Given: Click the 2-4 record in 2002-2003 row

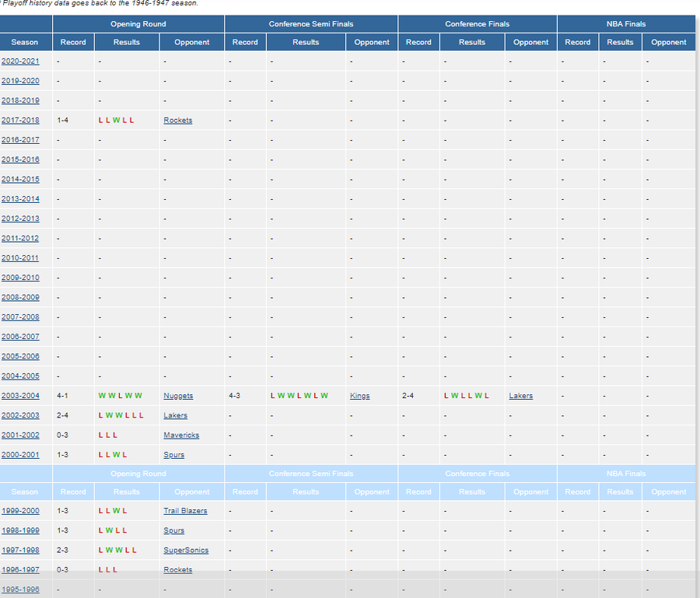Looking at the screenshot, I should tap(62, 415).
